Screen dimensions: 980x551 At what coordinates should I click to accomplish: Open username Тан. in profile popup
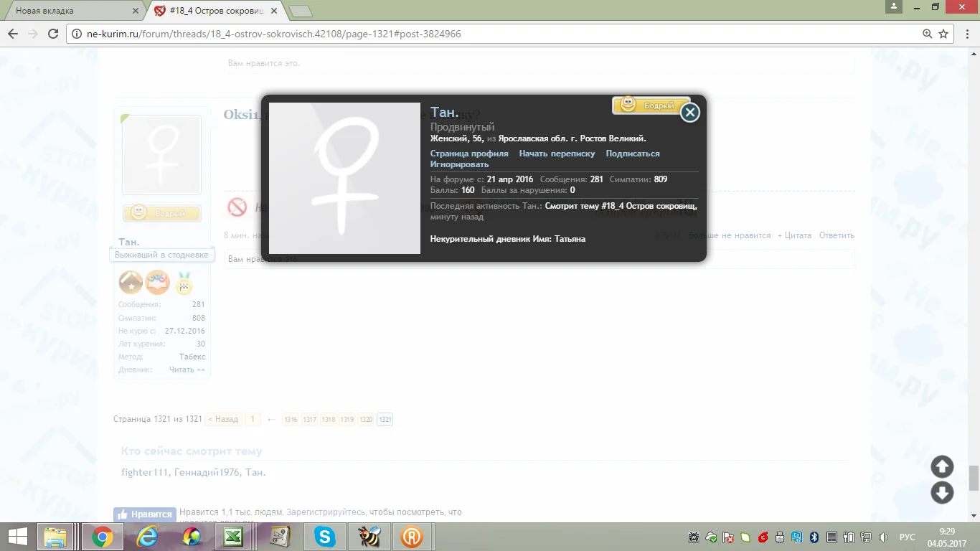(445, 113)
